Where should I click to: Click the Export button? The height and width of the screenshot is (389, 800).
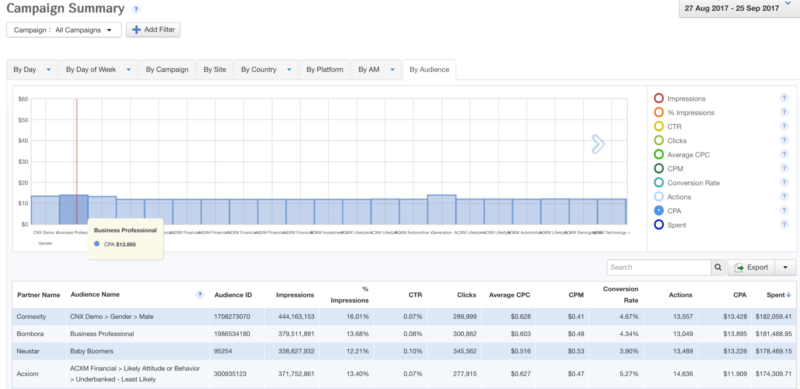point(751,268)
